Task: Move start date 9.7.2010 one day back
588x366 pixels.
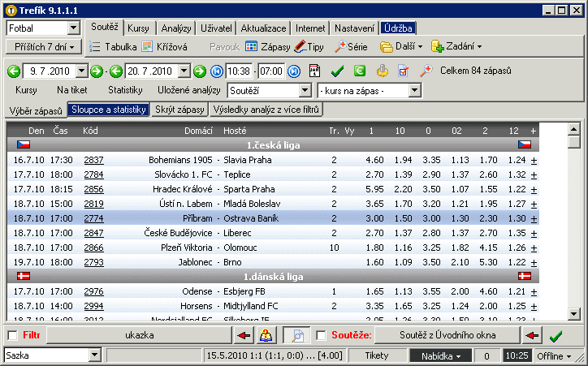Action: pyautogui.click(x=14, y=71)
